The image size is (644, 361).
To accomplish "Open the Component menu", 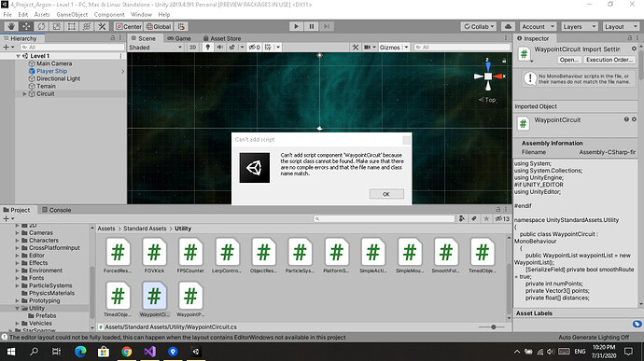I will [x=109, y=14].
